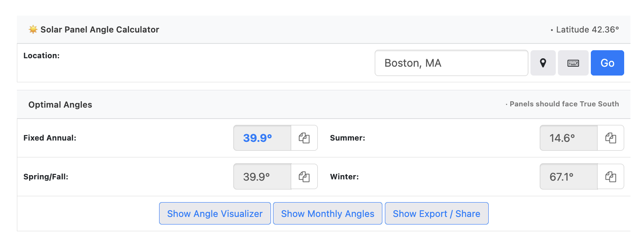Expand the Show Monthly Angles section

point(327,214)
